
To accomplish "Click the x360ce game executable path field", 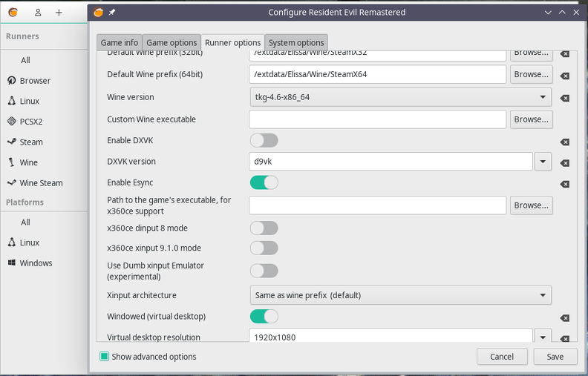I will 378,205.
